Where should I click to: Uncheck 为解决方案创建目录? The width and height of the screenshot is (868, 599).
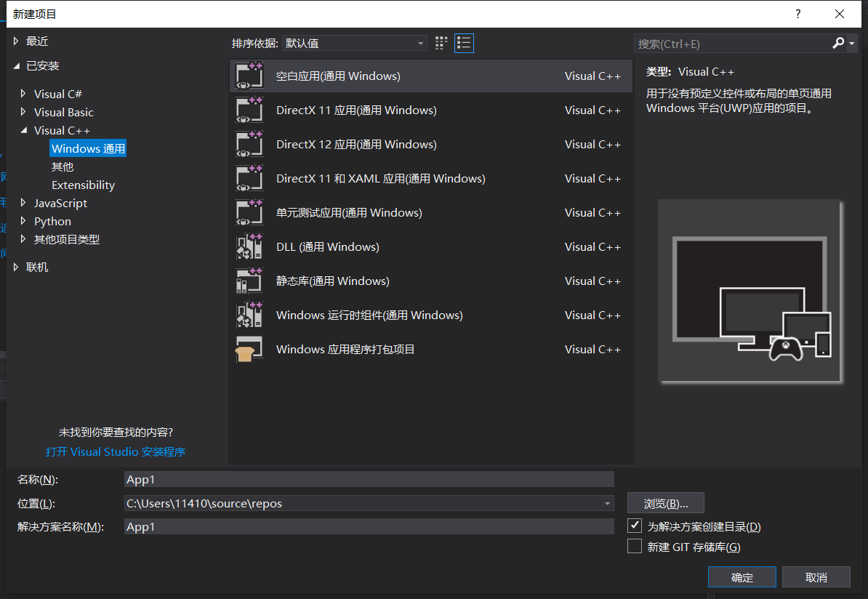click(x=635, y=526)
